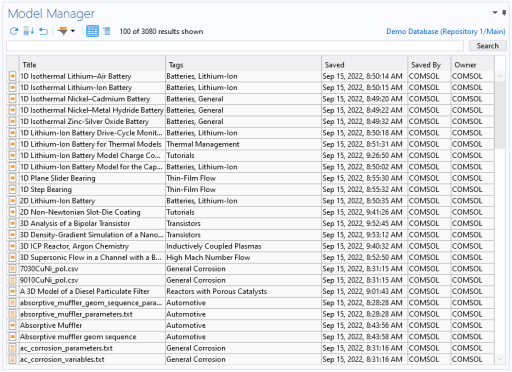Open the Model Manager panel options dropdown

(x=495, y=13)
